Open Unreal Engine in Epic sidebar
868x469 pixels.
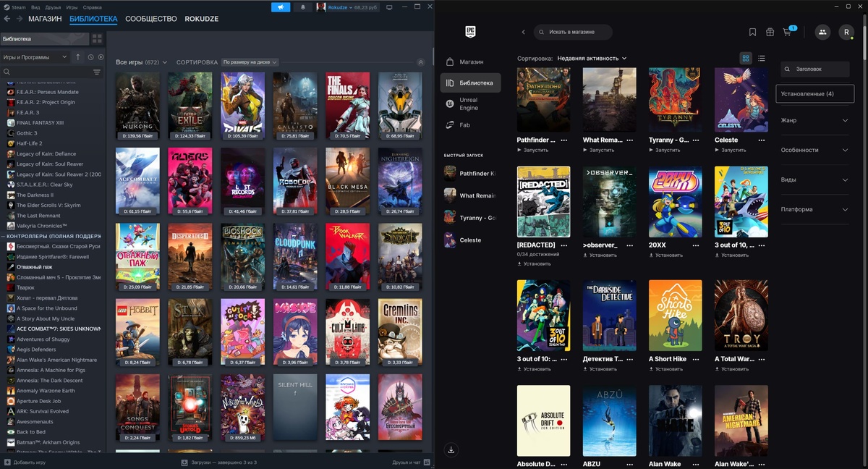pos(470,103)
